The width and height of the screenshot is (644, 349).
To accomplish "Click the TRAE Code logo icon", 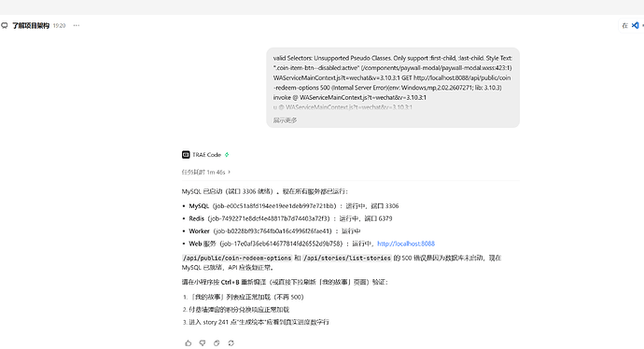I will [x=186, y=155].
